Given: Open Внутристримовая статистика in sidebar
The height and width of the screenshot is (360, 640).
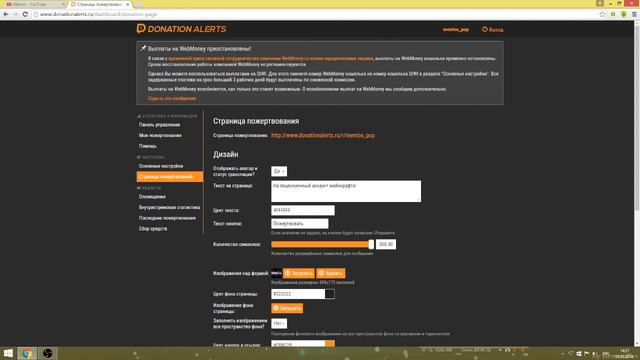Looking at the screenshot, I should 169,207.
